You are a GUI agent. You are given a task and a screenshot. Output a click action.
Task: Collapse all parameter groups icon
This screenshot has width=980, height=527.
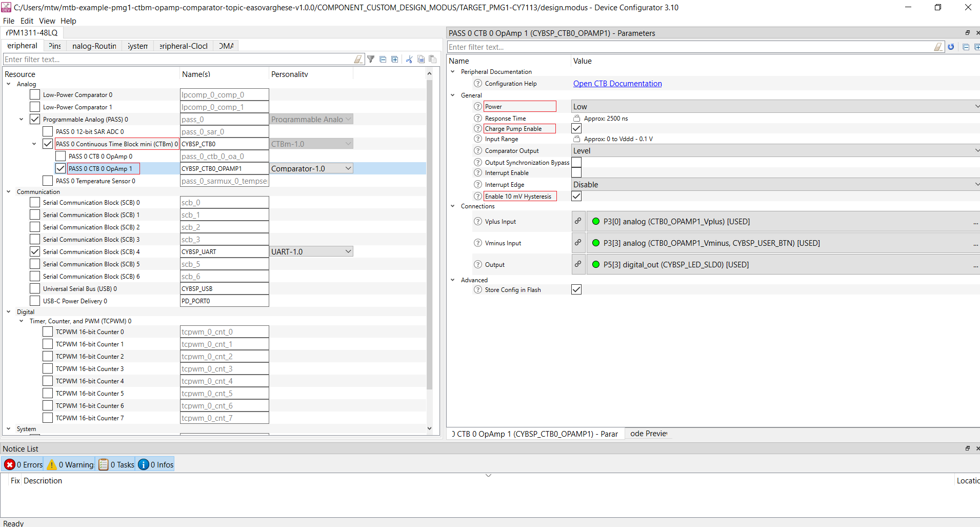[966, 47]
